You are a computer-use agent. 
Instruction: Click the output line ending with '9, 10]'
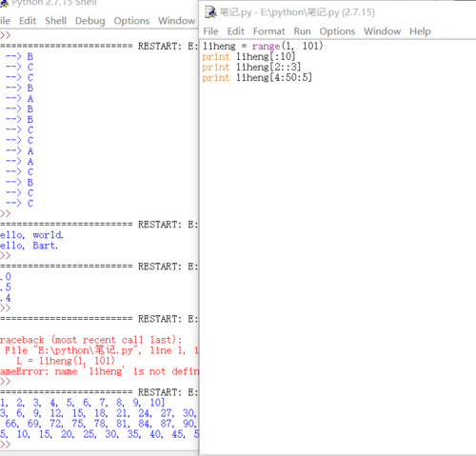click(x=83, y=403)
